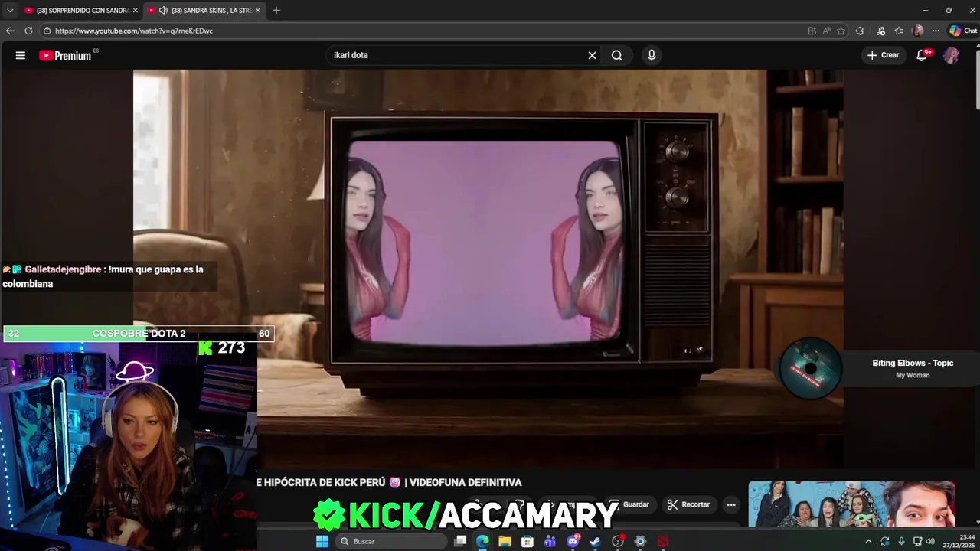Viewport: 980px width, 551px height.
Task: Open Microsoft Teams from the taskbar
Action: point(550,541)
